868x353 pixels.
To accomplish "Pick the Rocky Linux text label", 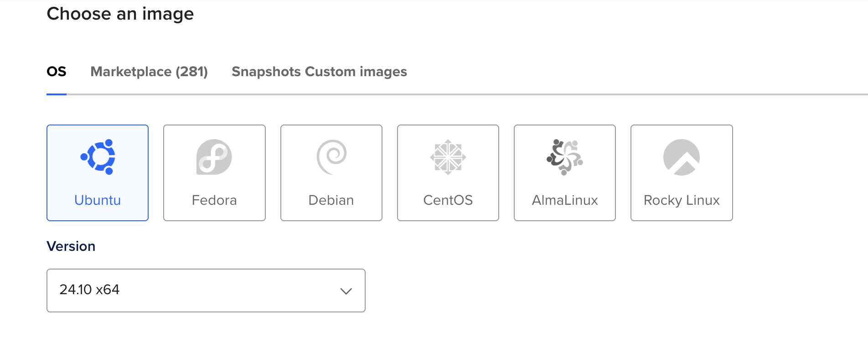I will point(682,200).
